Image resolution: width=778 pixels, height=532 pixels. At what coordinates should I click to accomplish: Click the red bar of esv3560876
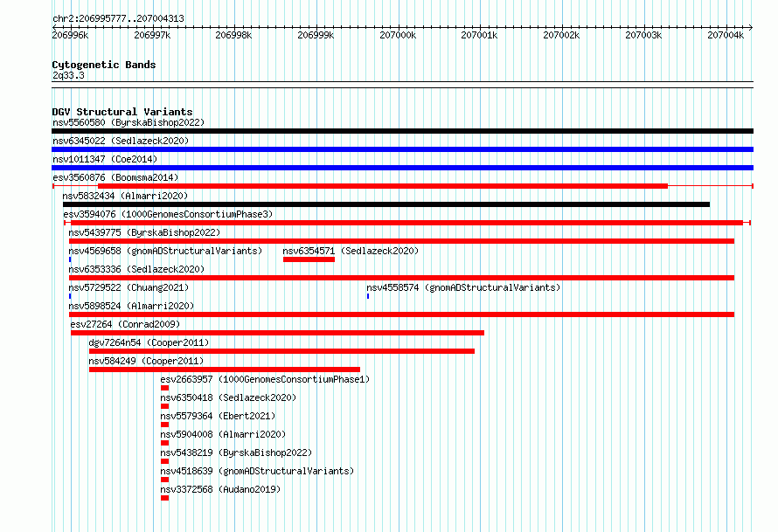(383, 186)
